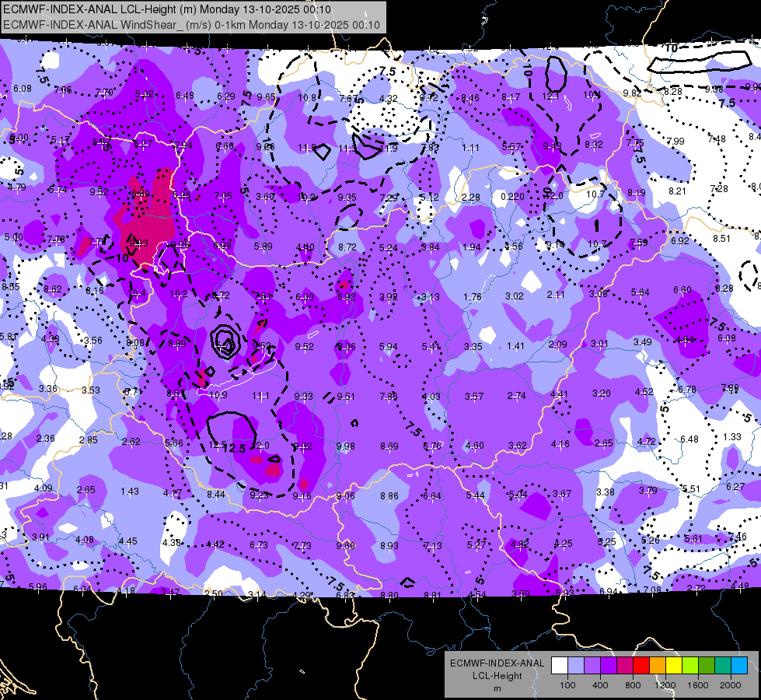This screenshot has height=700, width=761.
Task: Pick the yellow legend color swatch
Action: (674, 666)
